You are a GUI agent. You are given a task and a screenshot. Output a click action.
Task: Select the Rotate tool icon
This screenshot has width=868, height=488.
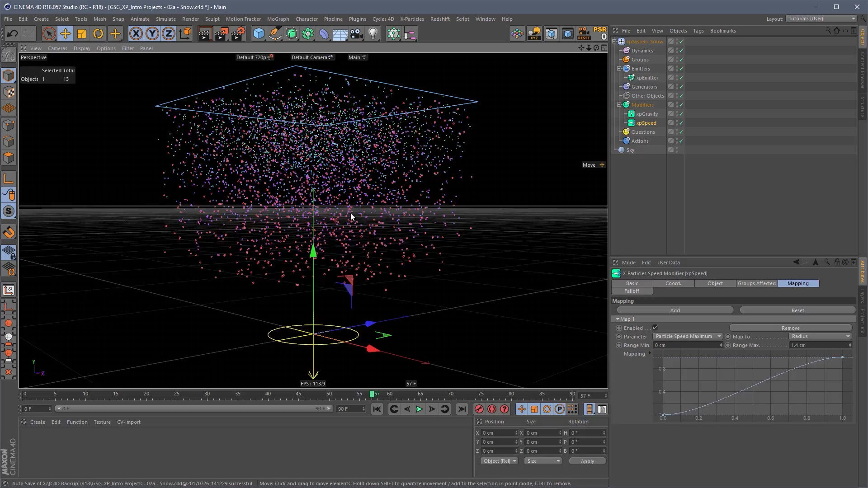[98, 34]
